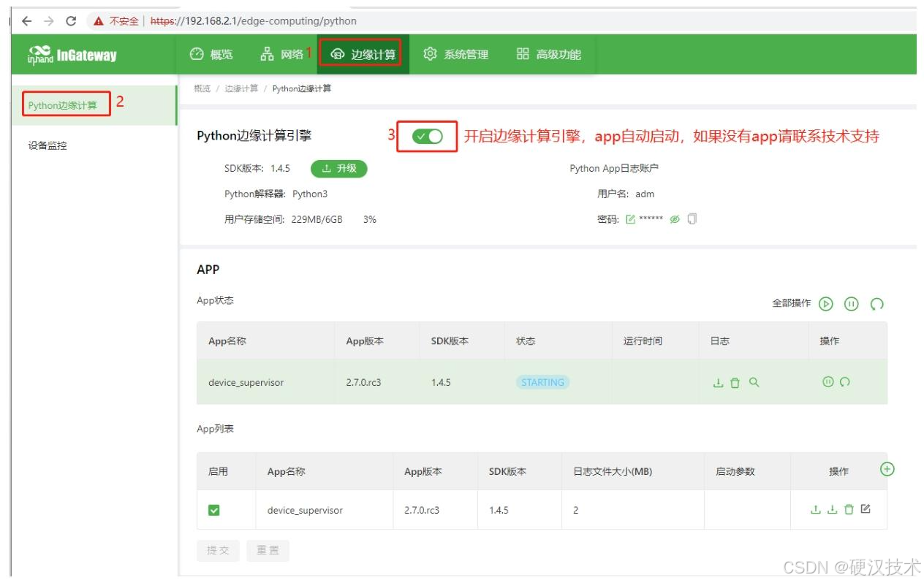Restart the device_supervisor app in App状态 row
The height and width of the screenshot is (583, 924).
[845, 381]
